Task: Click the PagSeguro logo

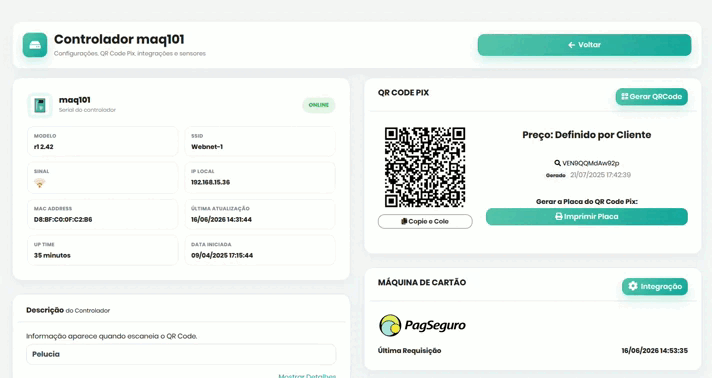Action: point(422,325)
